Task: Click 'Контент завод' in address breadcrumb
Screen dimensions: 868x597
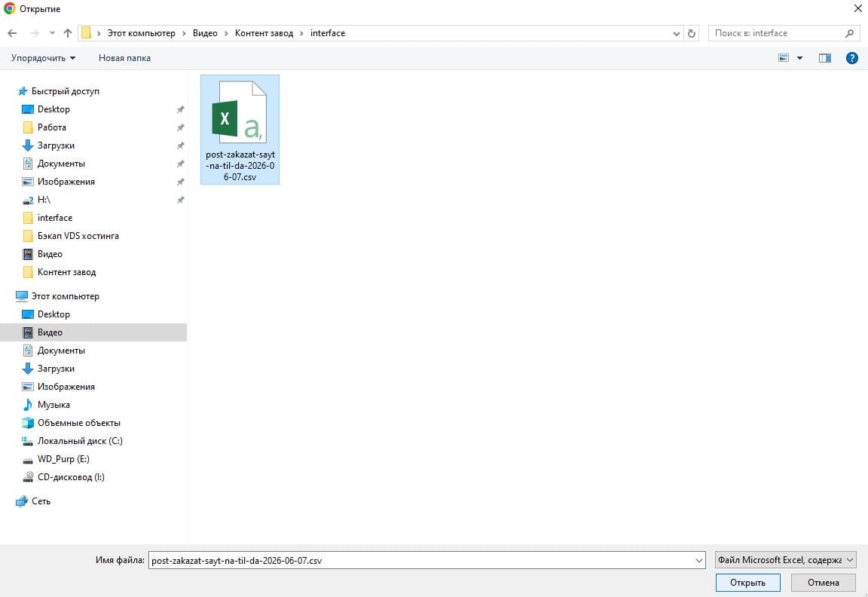Action: point(264,33)
